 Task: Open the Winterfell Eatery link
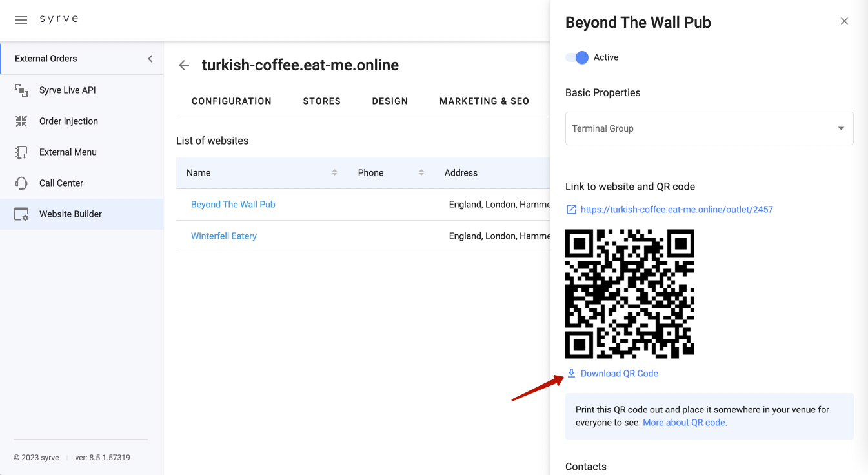coord(224,236)
